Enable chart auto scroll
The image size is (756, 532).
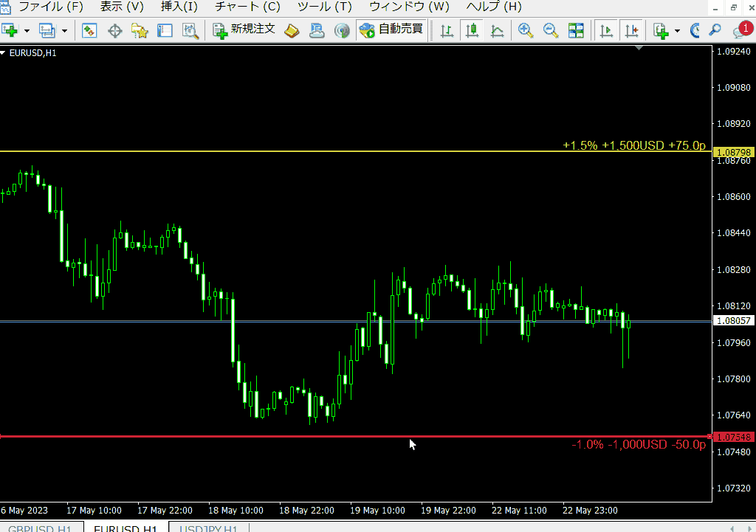pos(607,30)
